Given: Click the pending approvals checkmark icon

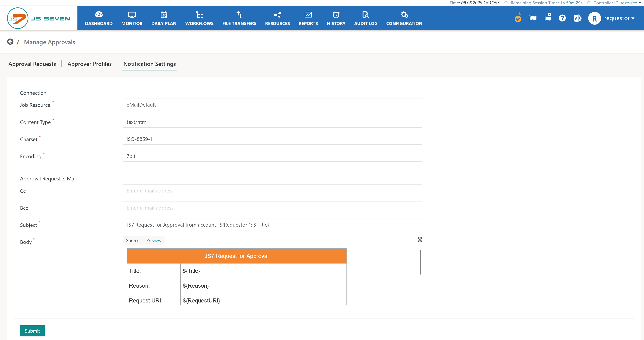Looking at the screenshot, I should (x=518, y=19).
